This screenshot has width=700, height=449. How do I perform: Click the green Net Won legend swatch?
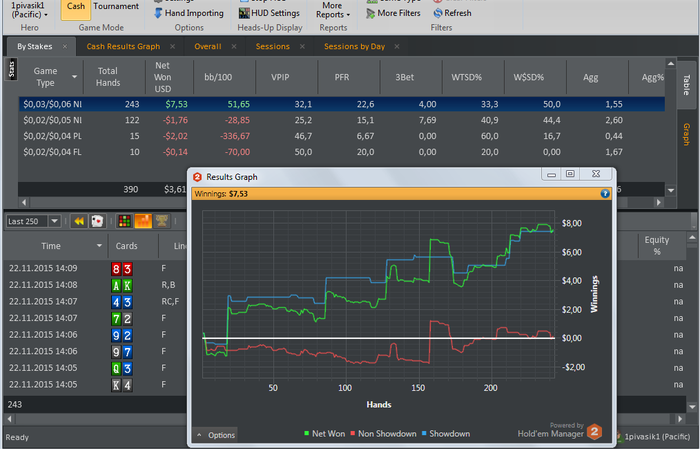306,433
